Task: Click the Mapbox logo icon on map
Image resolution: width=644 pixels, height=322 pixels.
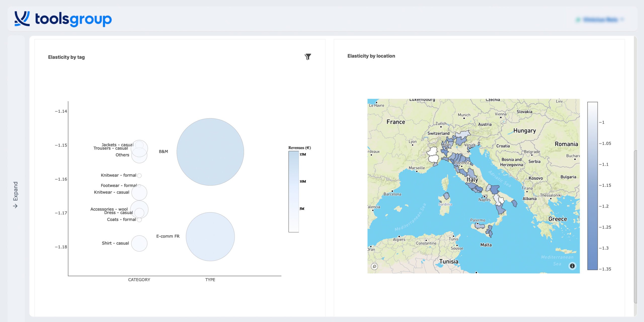Action: (x=374, y=266)
